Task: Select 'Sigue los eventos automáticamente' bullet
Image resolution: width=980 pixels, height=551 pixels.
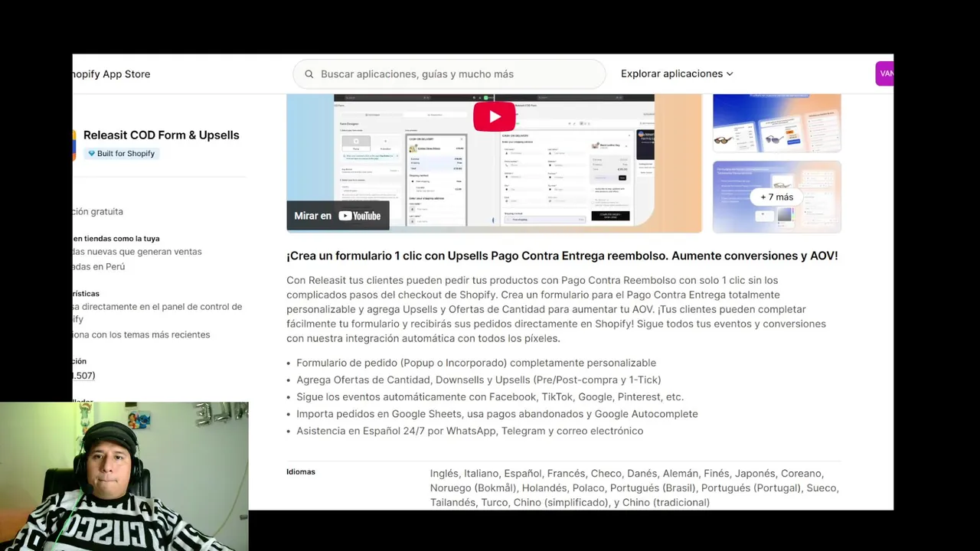Action: click(490, 396)
